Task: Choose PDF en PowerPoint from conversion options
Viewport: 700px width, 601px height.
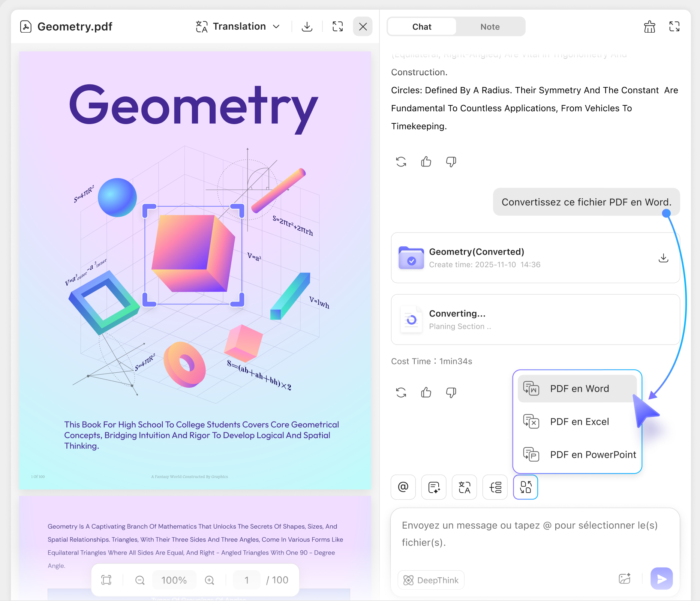Action: [x=593, y=454]
